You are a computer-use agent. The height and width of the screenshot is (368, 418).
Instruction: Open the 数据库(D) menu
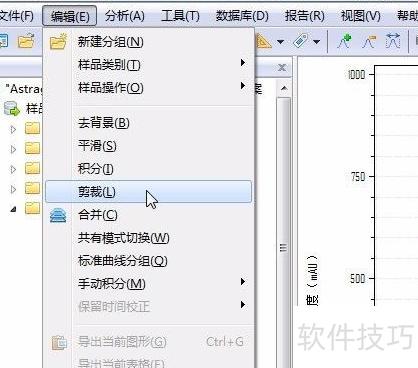(x=242, y=16)
